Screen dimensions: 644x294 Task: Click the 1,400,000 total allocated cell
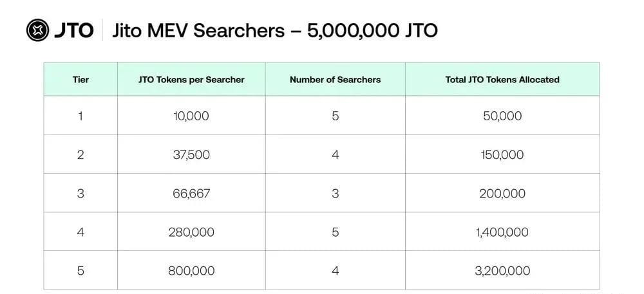[502, 232]
